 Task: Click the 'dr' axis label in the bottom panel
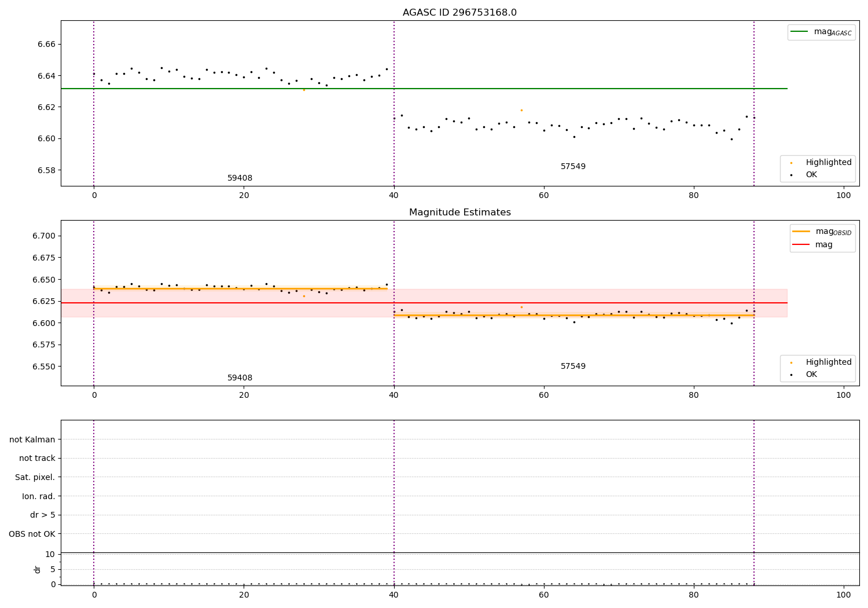(x=38, y=569)
